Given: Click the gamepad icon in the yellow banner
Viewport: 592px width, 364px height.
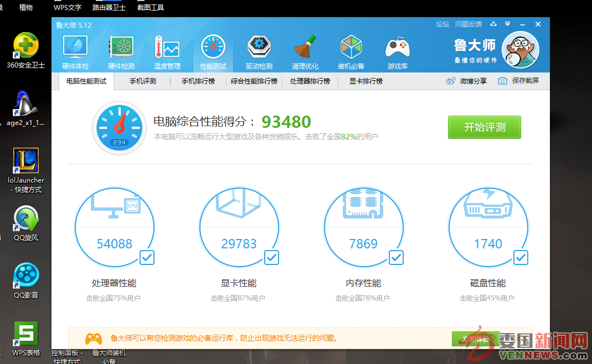Looking at the screenshot, I should tap(93, 339).
